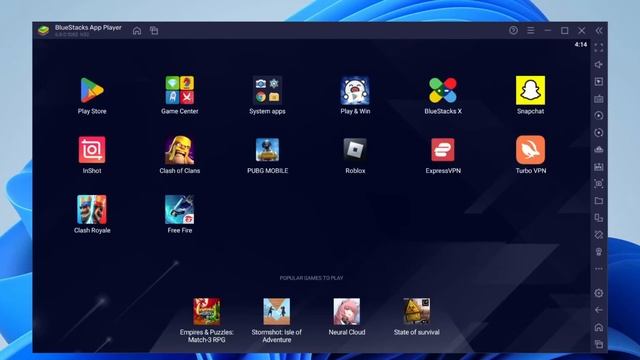Open recent apps at sidebar bottom

click(599, 344)
